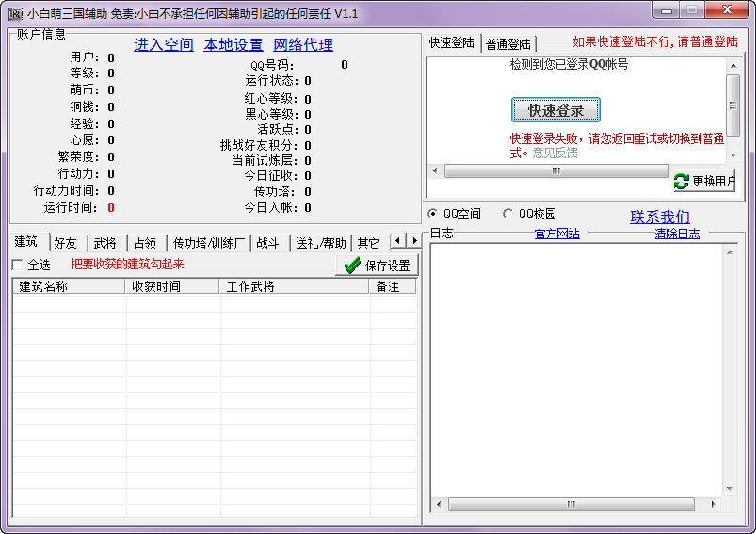This screenshot has height=534, width=756.
Task: Open the 武将 tab
Action: pos(105,243)
